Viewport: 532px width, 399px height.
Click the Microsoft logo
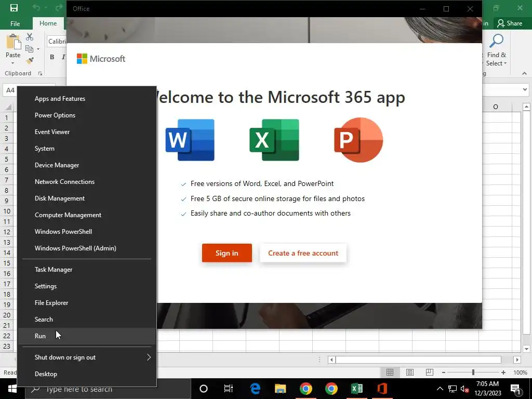(x=101, y=59)
